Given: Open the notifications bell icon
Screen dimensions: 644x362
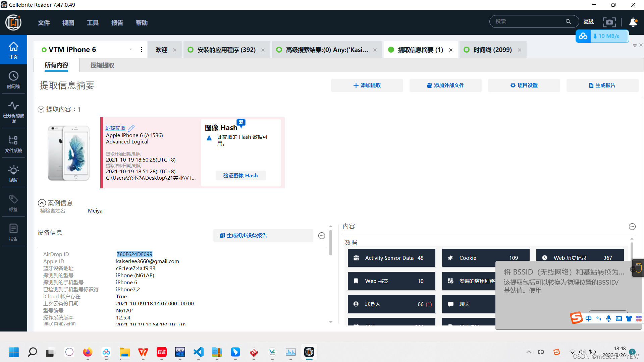Looking at the screenshot, I should pyautogui.click(x=633, y=22).
